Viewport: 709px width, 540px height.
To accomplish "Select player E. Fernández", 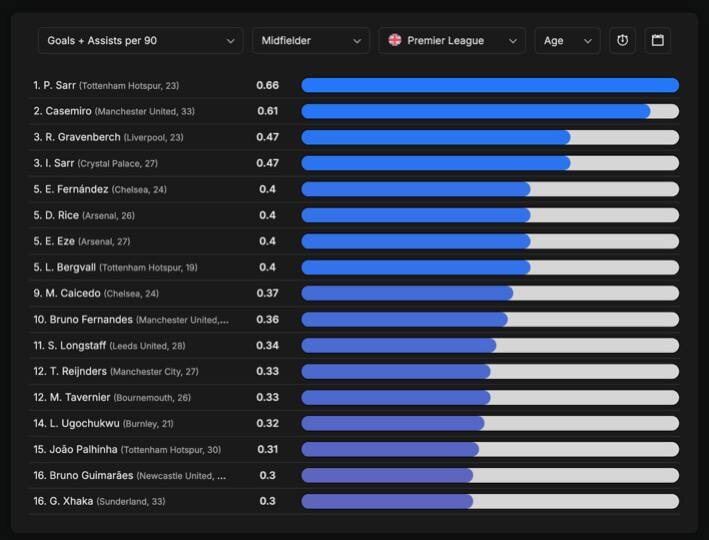I will [x=100, y=189].
